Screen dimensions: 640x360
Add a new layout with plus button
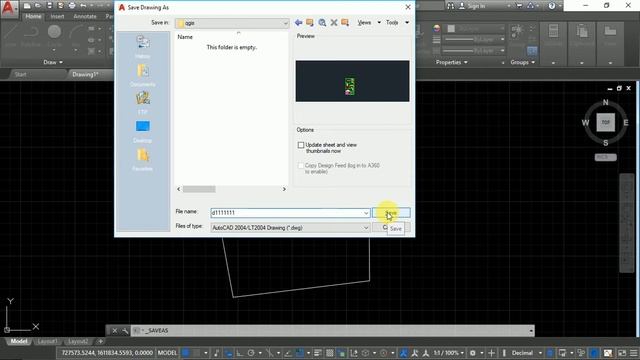tap(100, 341)
